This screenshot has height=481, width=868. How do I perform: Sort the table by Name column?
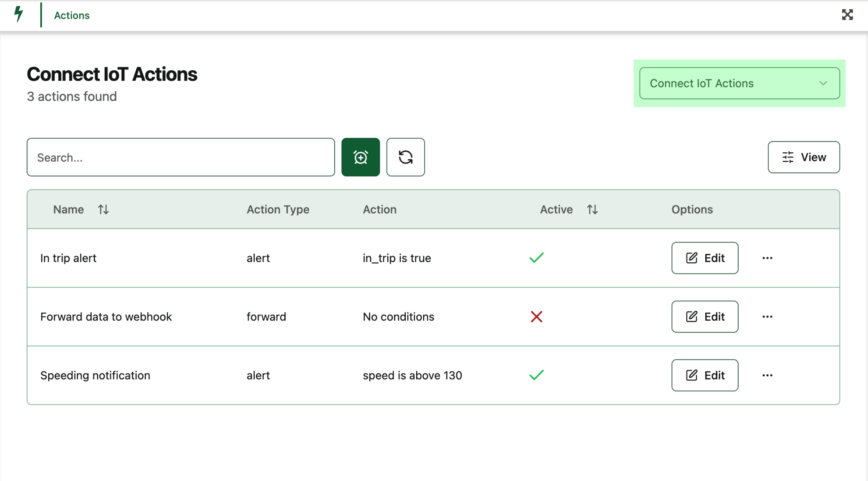(103, 209)
